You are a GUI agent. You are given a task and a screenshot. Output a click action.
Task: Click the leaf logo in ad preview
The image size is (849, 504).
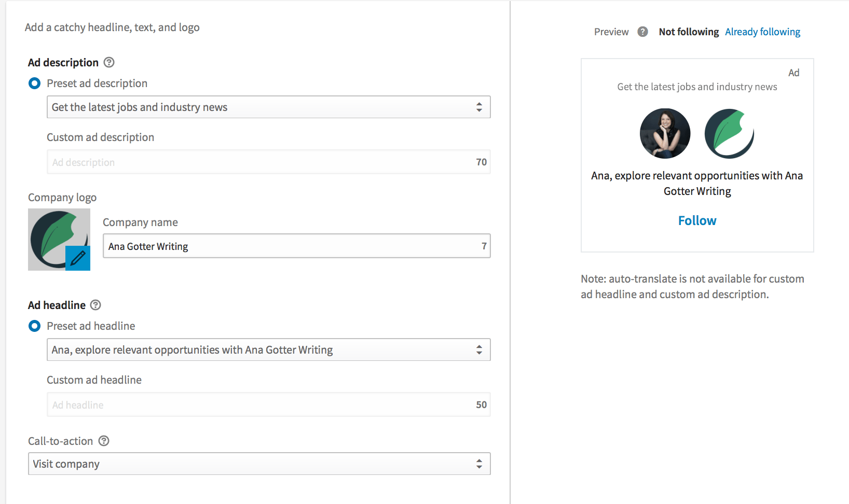[x=729, y=133]
